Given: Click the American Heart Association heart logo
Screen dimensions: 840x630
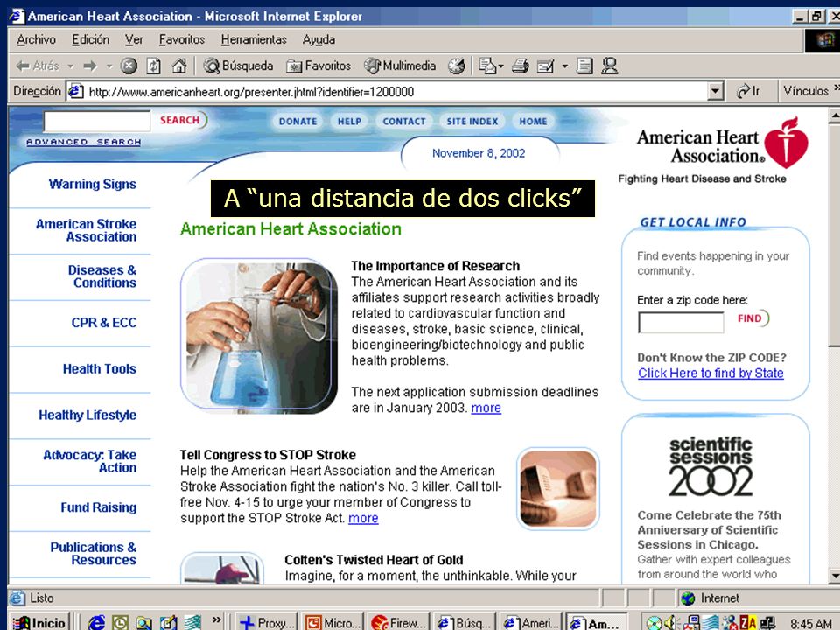Looking at the screenshot, I should (786, 142).
